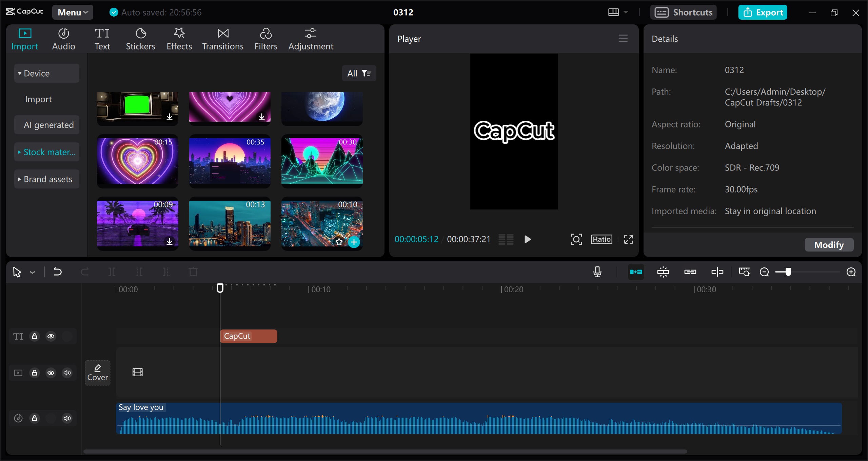868x461 pixels.
Task: Click the player fullscreen expand icon
Action: [x=629, y=239]
